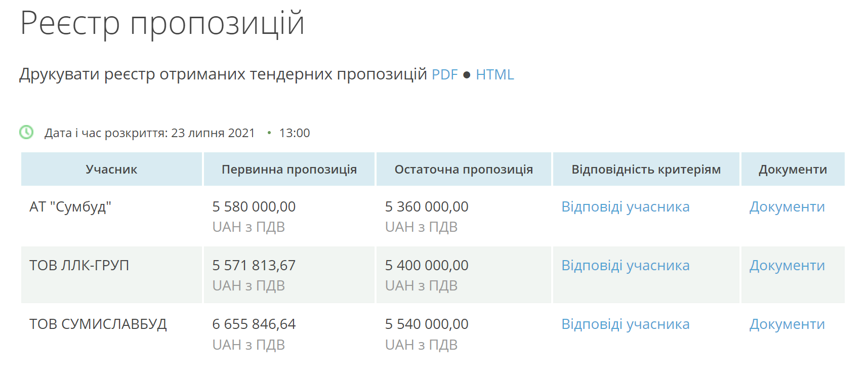868x377 pixels.
Task: Open 'Документи' for ТОВ ЛЛК-ГРУП
Action: [x=787, y=265]
